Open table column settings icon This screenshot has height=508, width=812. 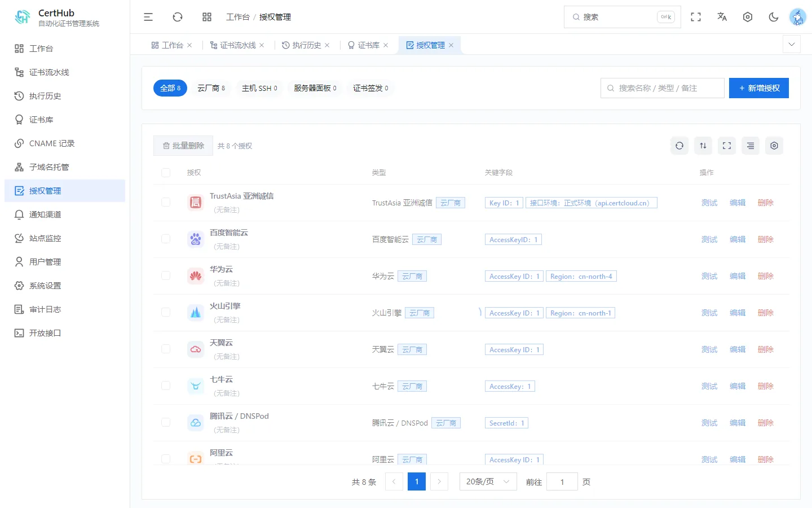(x=774, y=146)
